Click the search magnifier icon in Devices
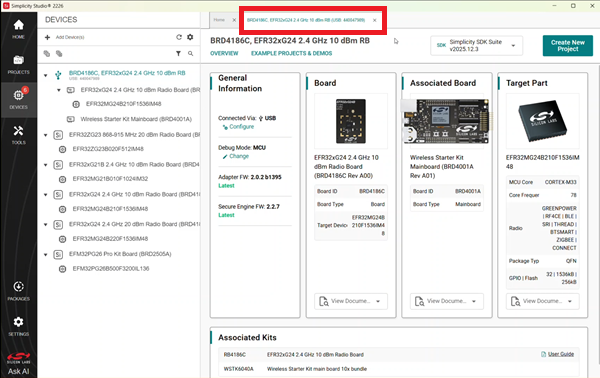Viewport: 600px width, 378px height. pos(191,54)
